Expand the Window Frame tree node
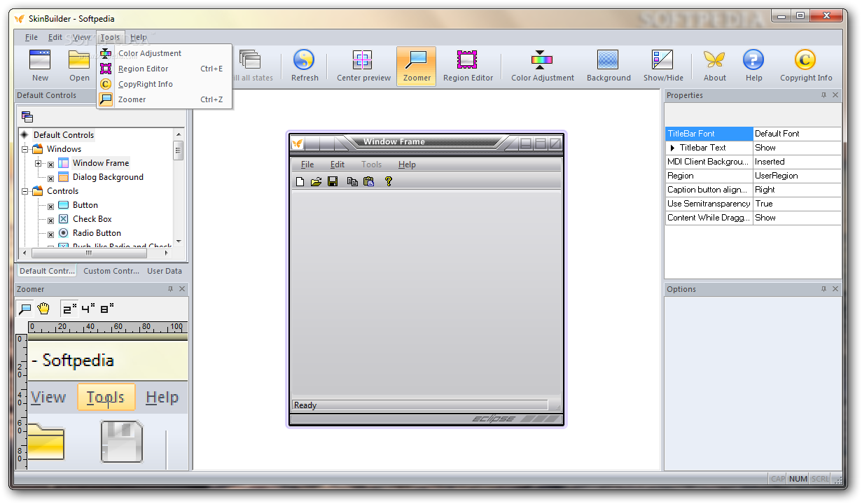Screen dimensions: 862x504 [38, 163]
